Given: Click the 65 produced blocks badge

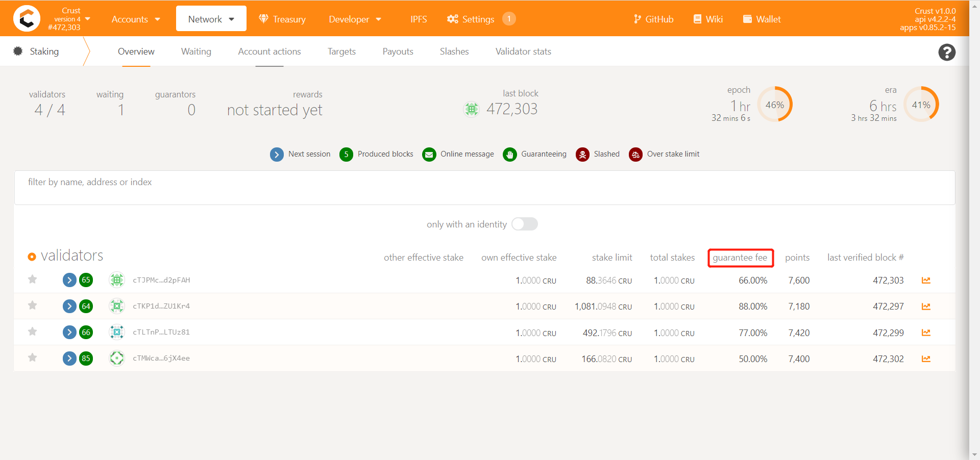Looking at the screenshot, I should coord(86,280).
